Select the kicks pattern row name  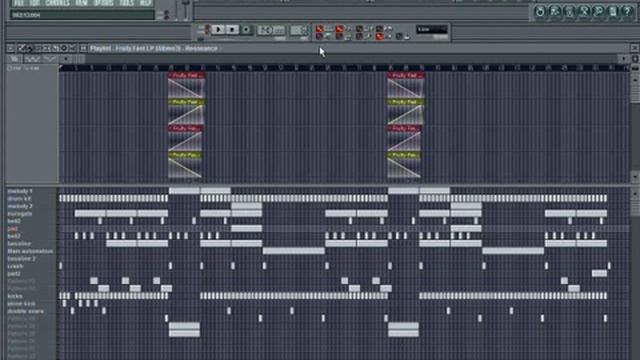15,296
